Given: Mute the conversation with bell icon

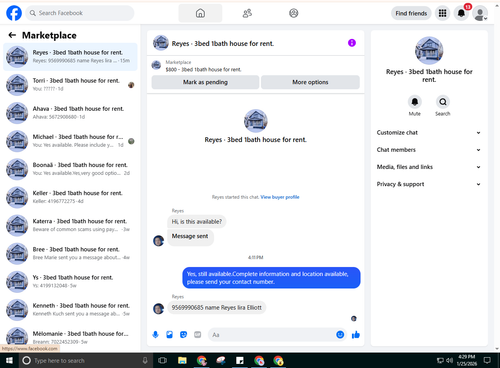Looking at the screenshot, I should click(x=415, y=102).
